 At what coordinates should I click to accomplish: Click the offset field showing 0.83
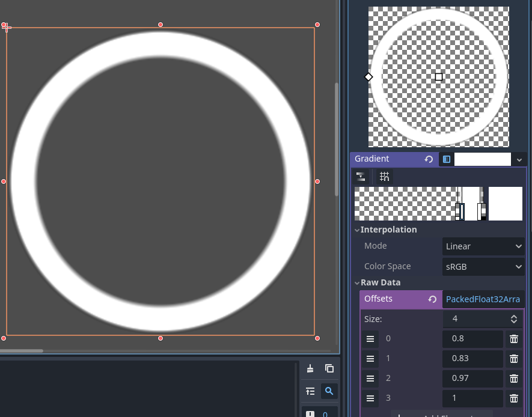tap(472, 358)
